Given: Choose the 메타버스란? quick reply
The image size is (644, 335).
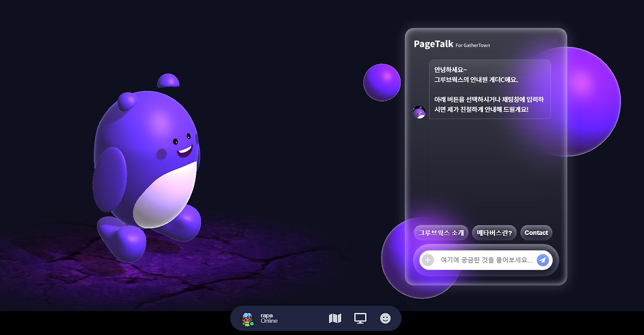Looking at the screenshot, I should (494, 233).
